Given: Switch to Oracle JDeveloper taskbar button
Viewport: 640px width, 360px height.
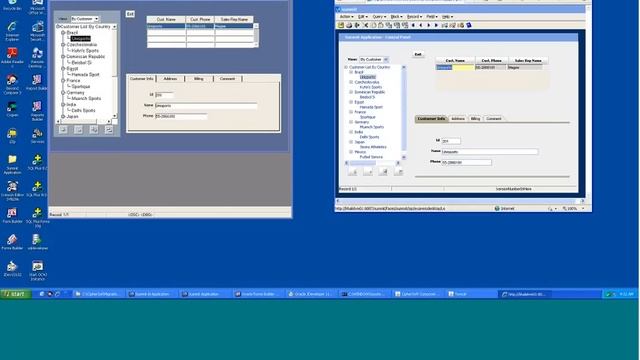Looking at the screenshot, I should click(x=311, y=294).
